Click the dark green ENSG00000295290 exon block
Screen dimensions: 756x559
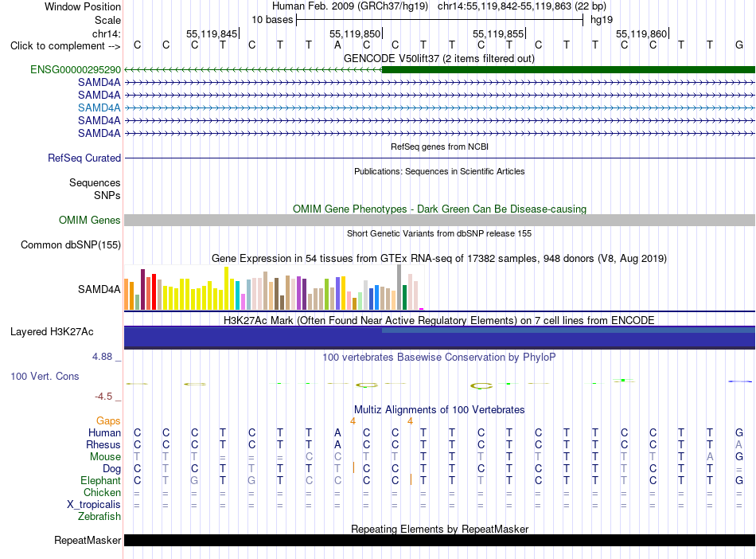click(568, 69)
